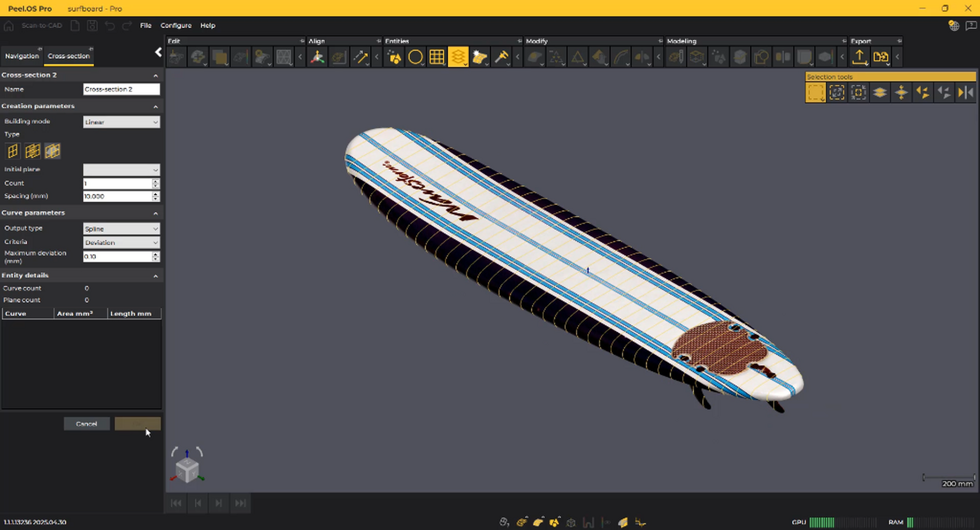Image resolution: width=980 pixels, height=530 pixels.
Task: Collapse the Cross-section 2 section
Action: tap(155, 76)
